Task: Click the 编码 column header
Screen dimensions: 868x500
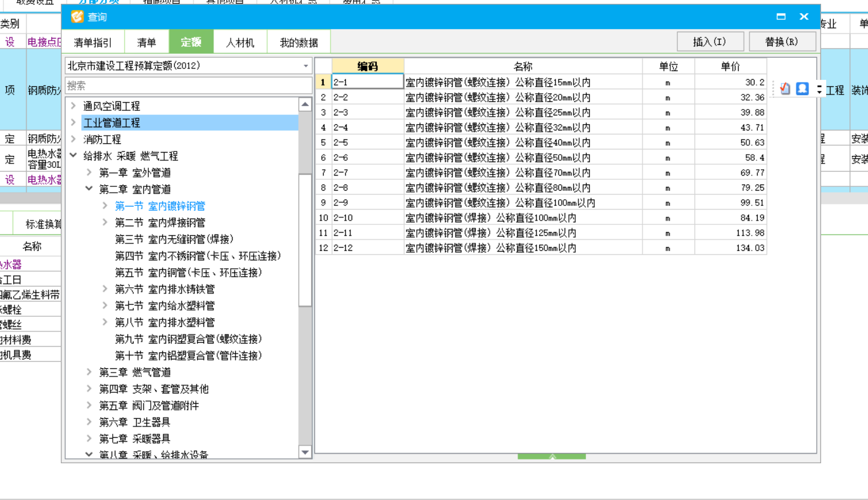Action: point(367,67)
